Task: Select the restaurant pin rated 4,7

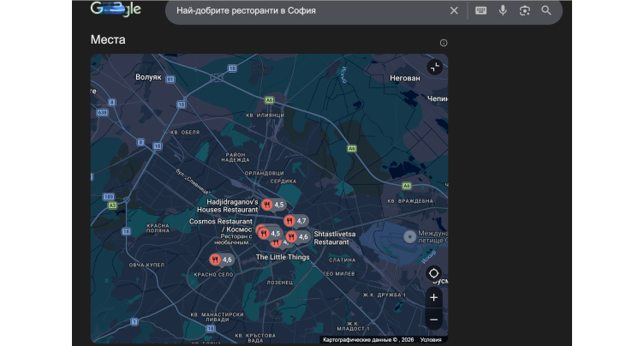Action: (295, 221)
